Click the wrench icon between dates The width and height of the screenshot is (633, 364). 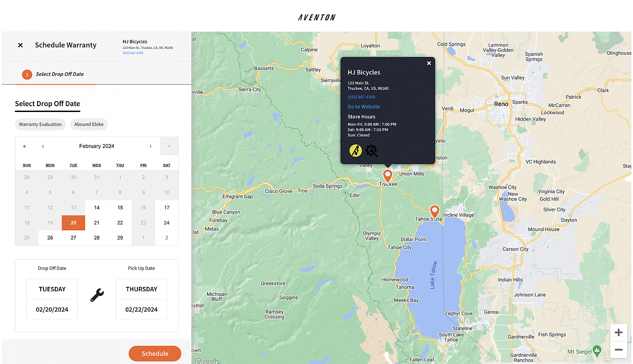tap(97, 295)
